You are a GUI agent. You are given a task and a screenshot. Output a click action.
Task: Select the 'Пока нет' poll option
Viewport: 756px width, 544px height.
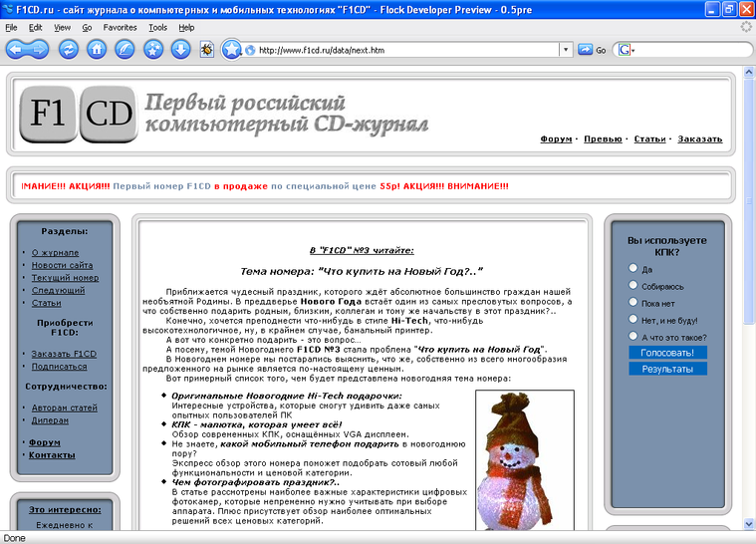click(633, 302)
